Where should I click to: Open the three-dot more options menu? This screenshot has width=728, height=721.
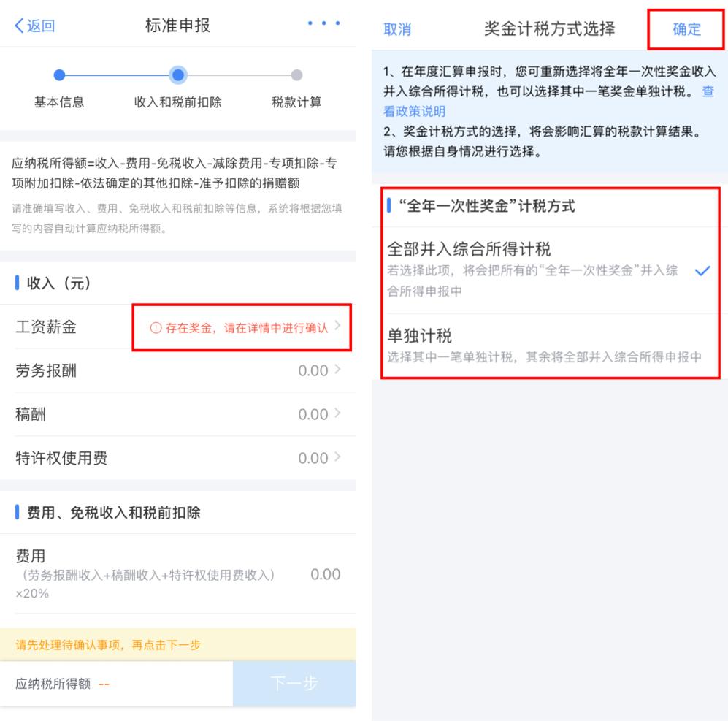[x=323, y=23]
